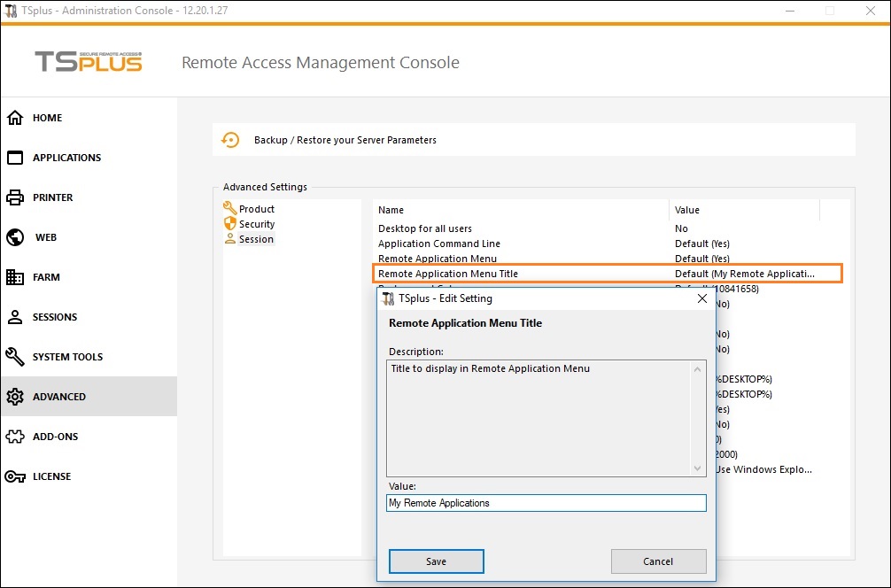
Task: Click the Value text field
Action: point(546,503)
